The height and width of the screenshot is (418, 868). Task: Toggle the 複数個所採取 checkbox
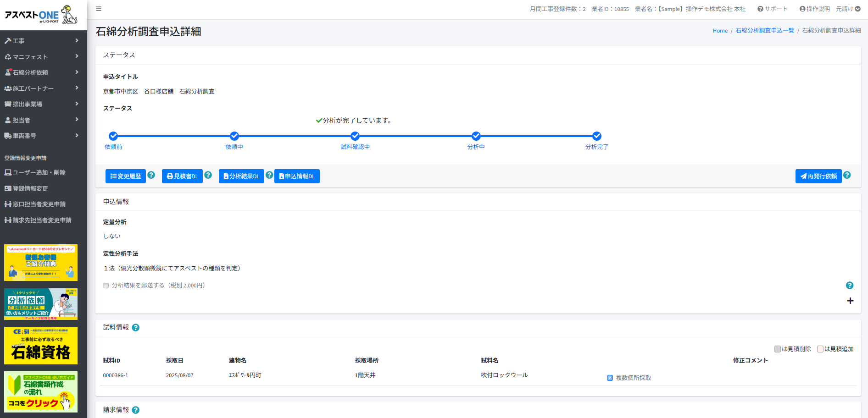click(610, 378)
